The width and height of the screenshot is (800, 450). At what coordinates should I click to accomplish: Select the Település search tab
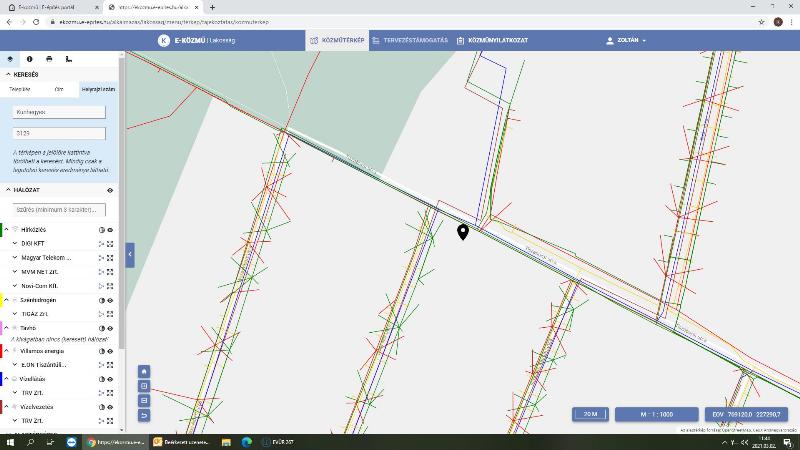pos(19,89)
